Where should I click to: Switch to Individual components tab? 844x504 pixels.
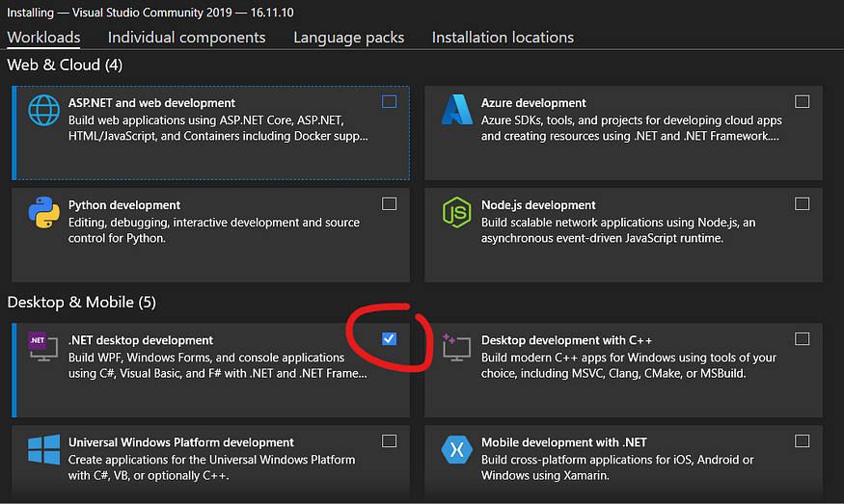click(x=186, y=38)
